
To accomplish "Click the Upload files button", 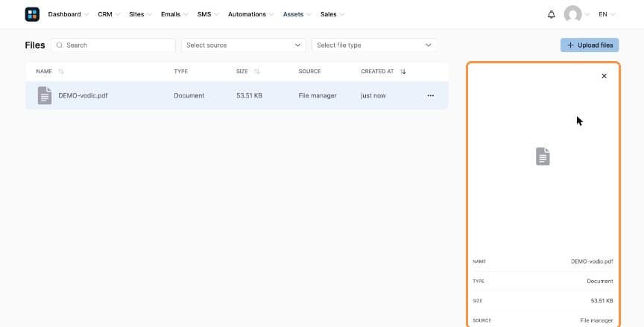I will coord(590,45).
